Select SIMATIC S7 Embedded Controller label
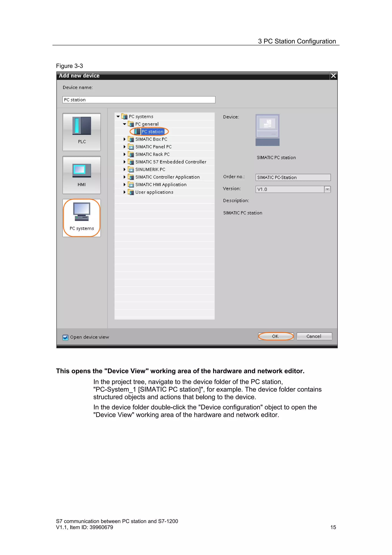Screen dimensions: 392x555 [x=171, y=162]
